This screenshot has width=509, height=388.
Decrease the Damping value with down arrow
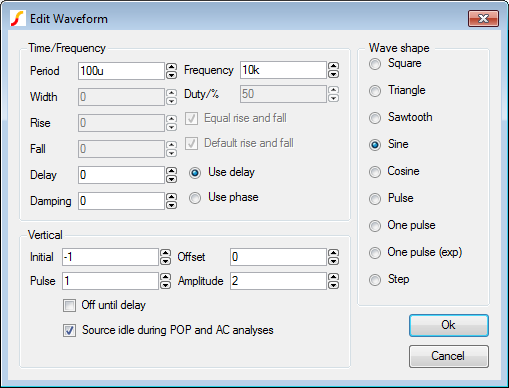[171, 205]
